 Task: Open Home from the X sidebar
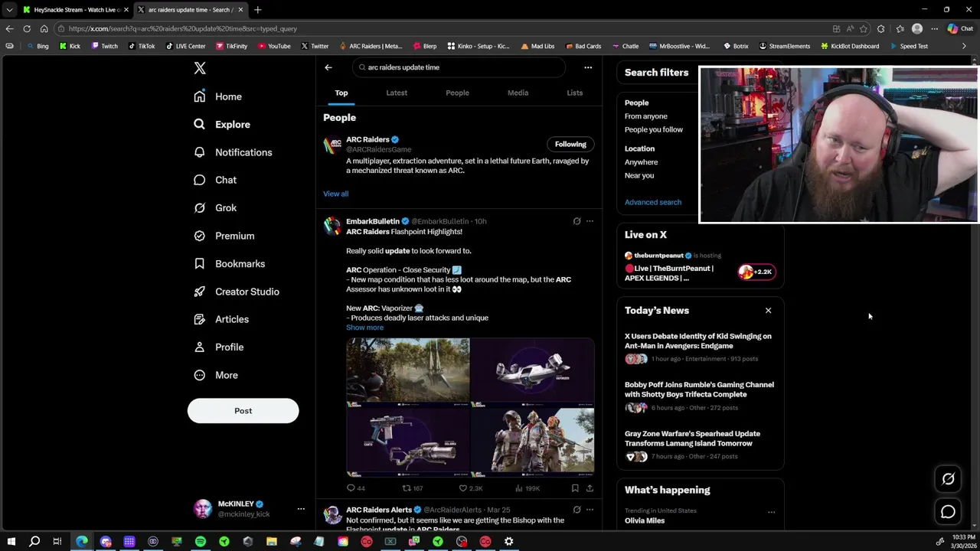(217, 96)
